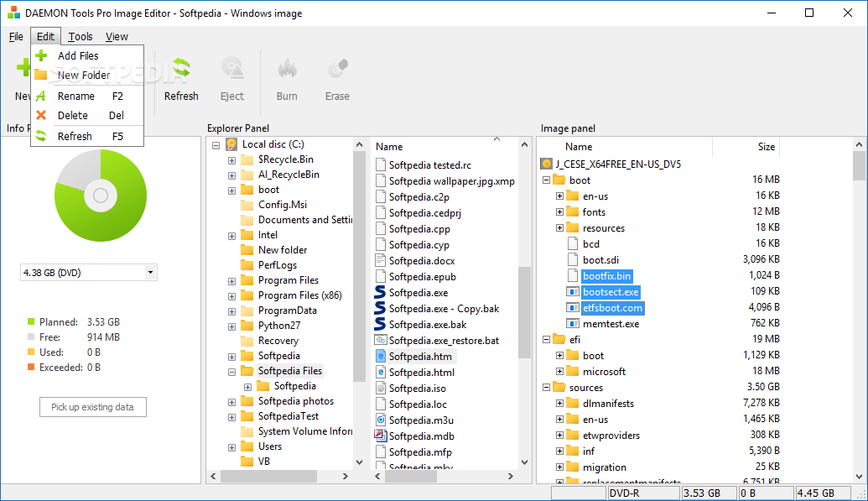Open the File menu
The height and width of the screenshot is (501, 868).
[16, 37]
